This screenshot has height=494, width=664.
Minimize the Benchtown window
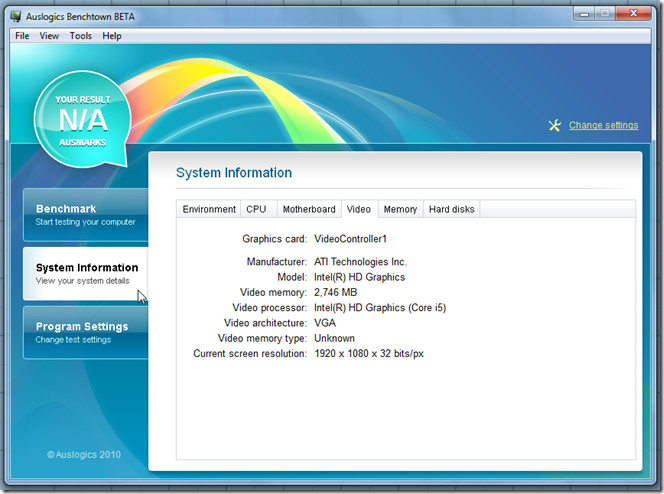[584, 14]
